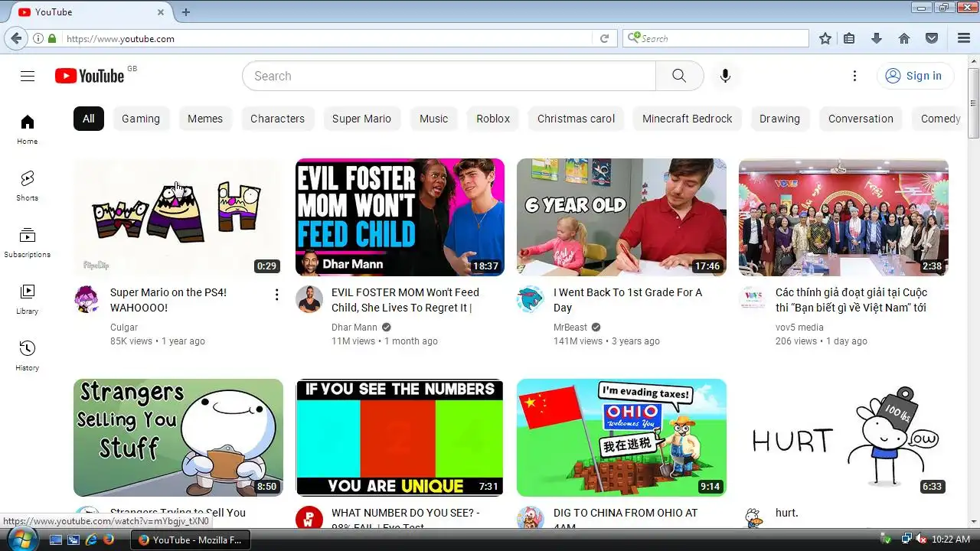Go to Firefox home page icon
The image size is (980, 551).
[x=904, y=38]
